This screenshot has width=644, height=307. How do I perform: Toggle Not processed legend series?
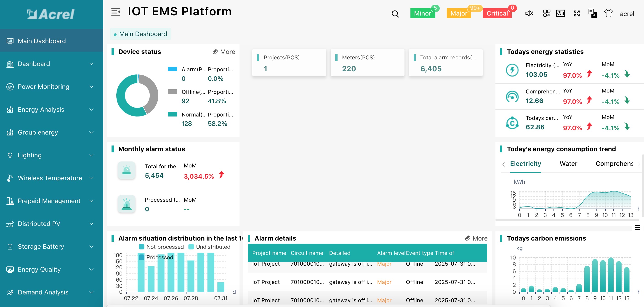(162, 247)
